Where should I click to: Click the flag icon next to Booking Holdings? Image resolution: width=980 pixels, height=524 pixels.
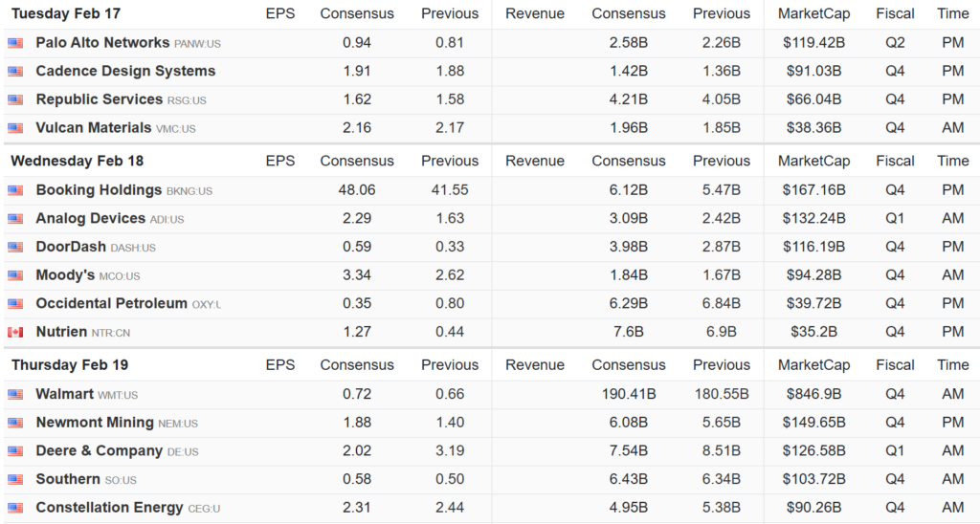tap(15, 190)
